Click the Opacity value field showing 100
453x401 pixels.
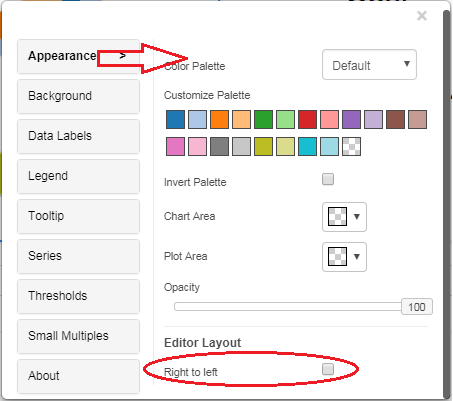tap(417, 307)
